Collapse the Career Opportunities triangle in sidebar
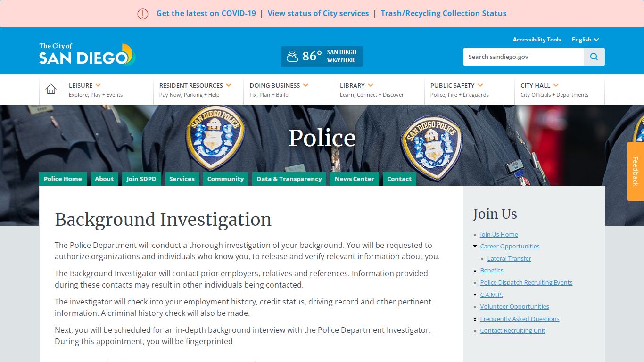 click(475, 246)
